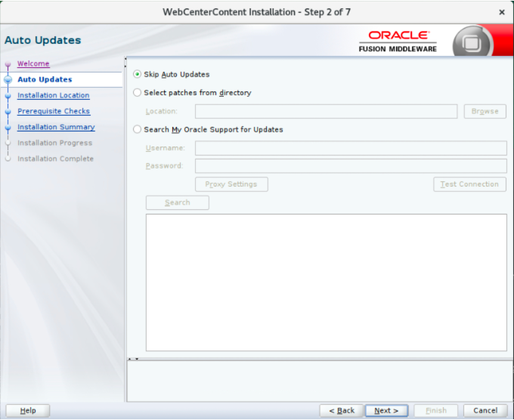Click the lower message pane area

320,381
